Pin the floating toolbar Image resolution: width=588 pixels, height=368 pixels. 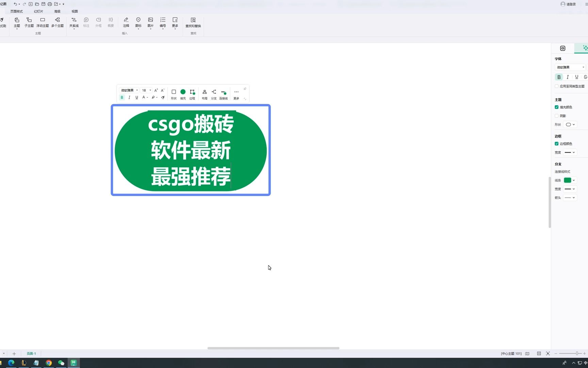click(245, 89)
